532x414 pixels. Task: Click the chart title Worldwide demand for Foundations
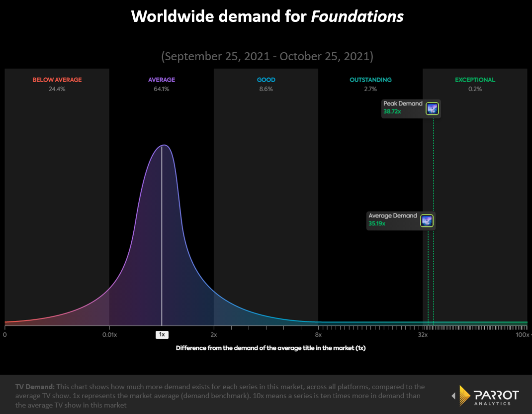(267, 16)
